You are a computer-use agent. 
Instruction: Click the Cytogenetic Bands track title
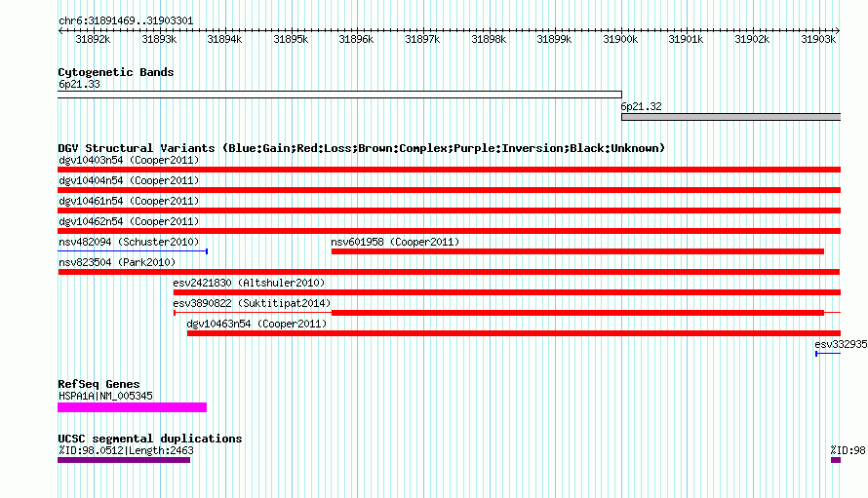116,72
